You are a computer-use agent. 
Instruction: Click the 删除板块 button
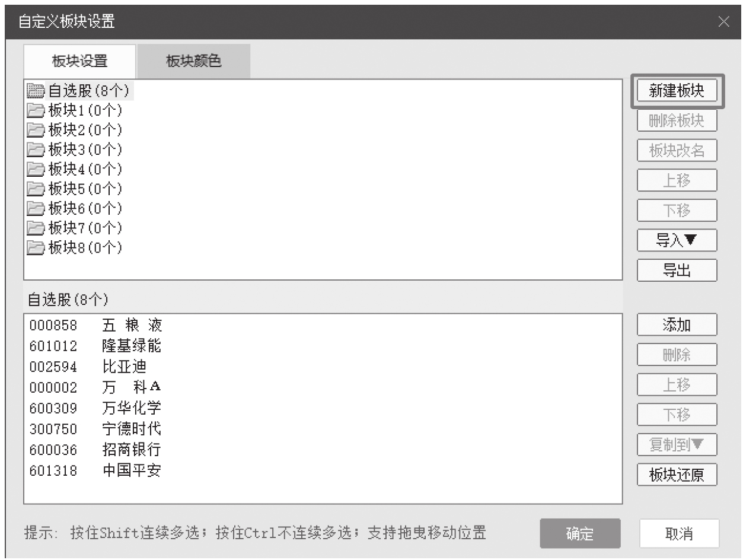[677, 121]
